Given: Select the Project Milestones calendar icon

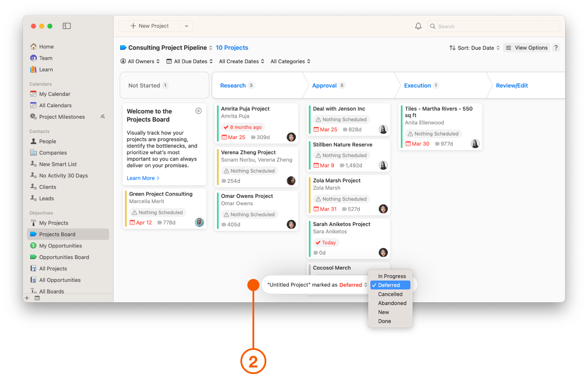Looking at the screenshot, I should 33,117.
